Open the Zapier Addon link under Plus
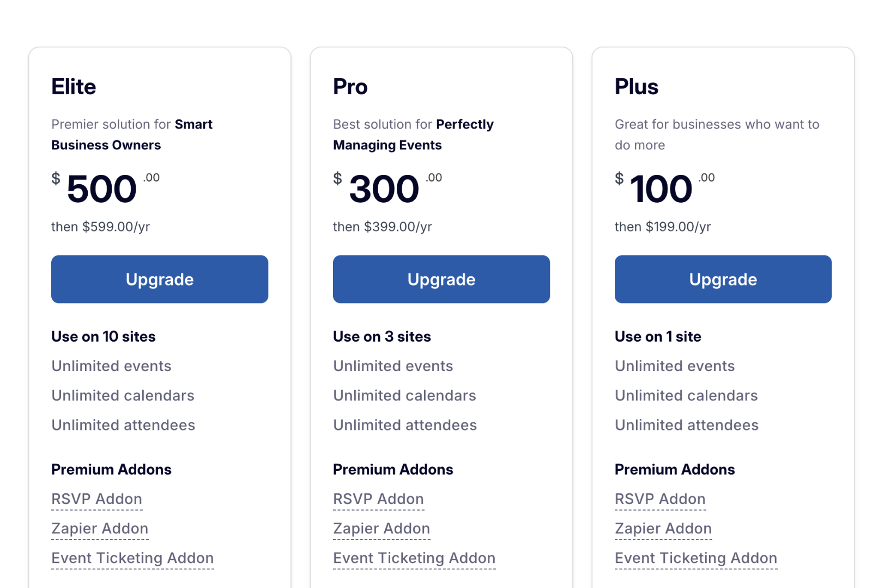Viewport: 872px width, 588px height. [x=663, y=528]
